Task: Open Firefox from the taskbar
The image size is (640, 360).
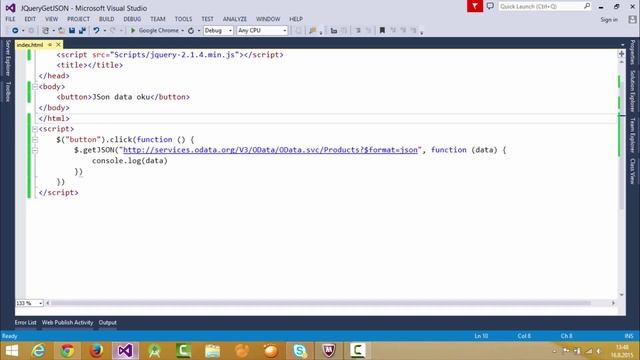Action: tap(96, 351)
